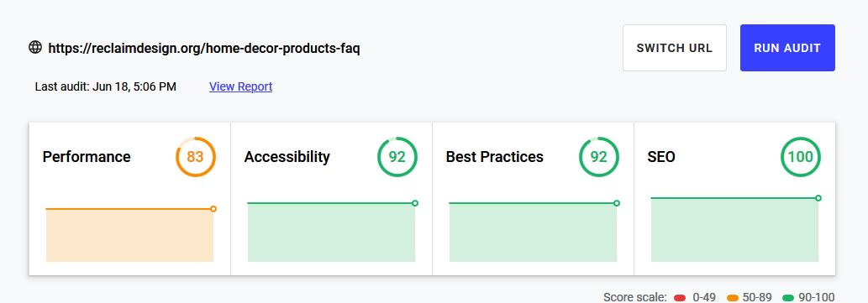Viewport: 868px width, 303px height.
Task: Click the Best Practices score gauge showing 92
Action: (x=598, y=157)
